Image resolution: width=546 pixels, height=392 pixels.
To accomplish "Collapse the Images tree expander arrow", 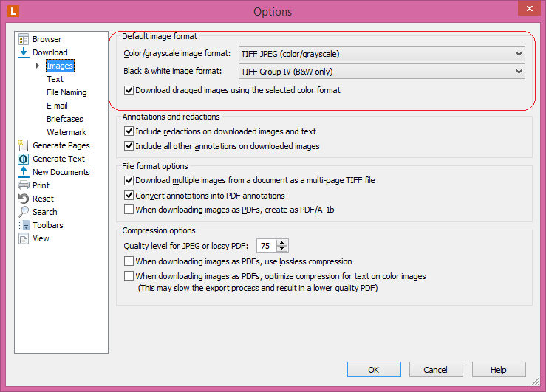I will click(x=38, y=66).
